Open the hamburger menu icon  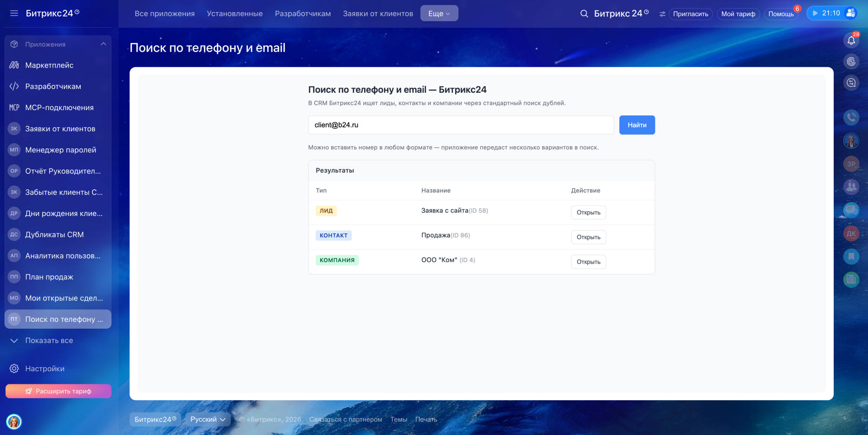(x=14, y=13)
